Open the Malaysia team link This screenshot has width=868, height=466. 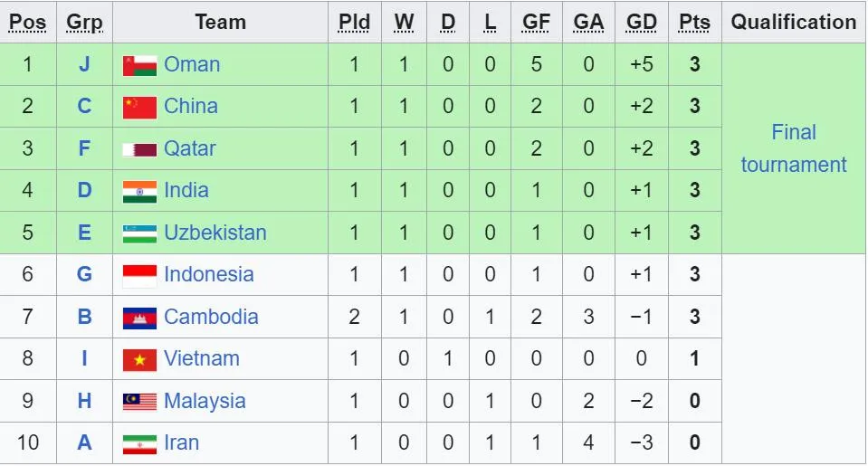(205, 401)
